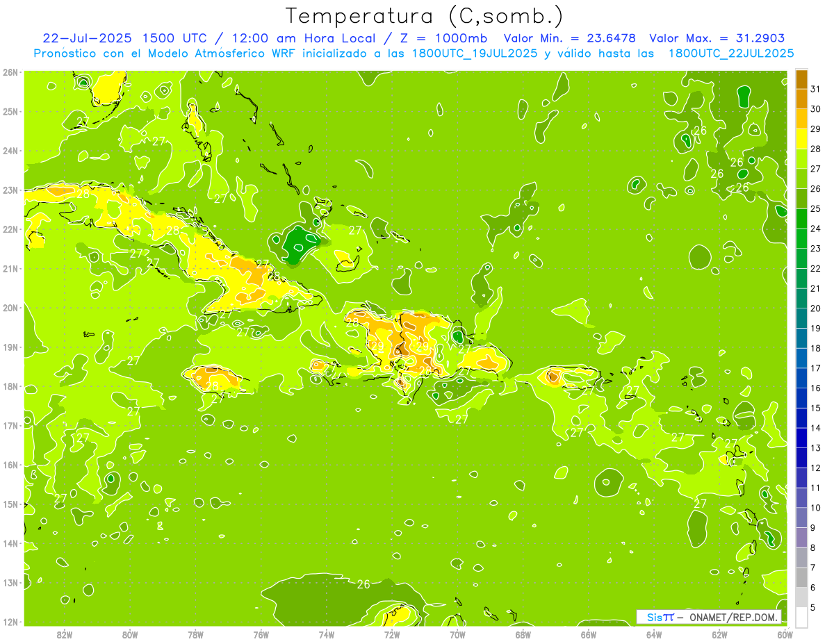Click the '28' label on the color bar
Viewport: 834px width, 644px height.
(x=815, y=149)
